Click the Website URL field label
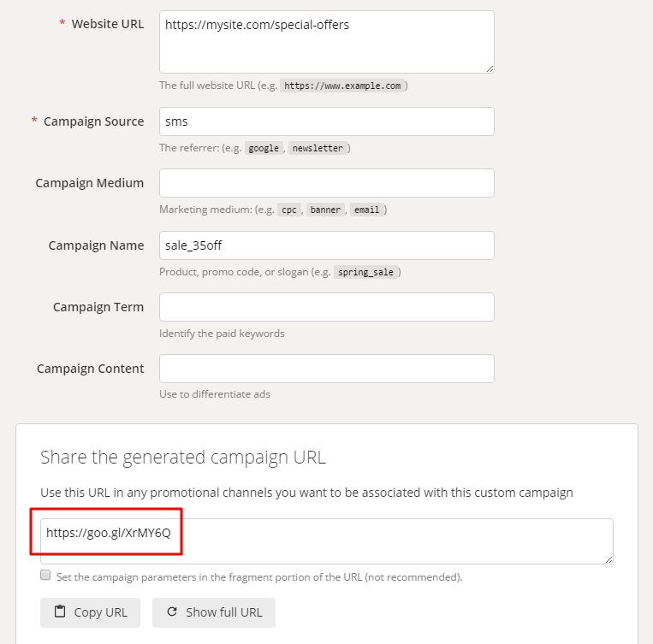The width and height of the screenshot is (653, 644). 107,24
